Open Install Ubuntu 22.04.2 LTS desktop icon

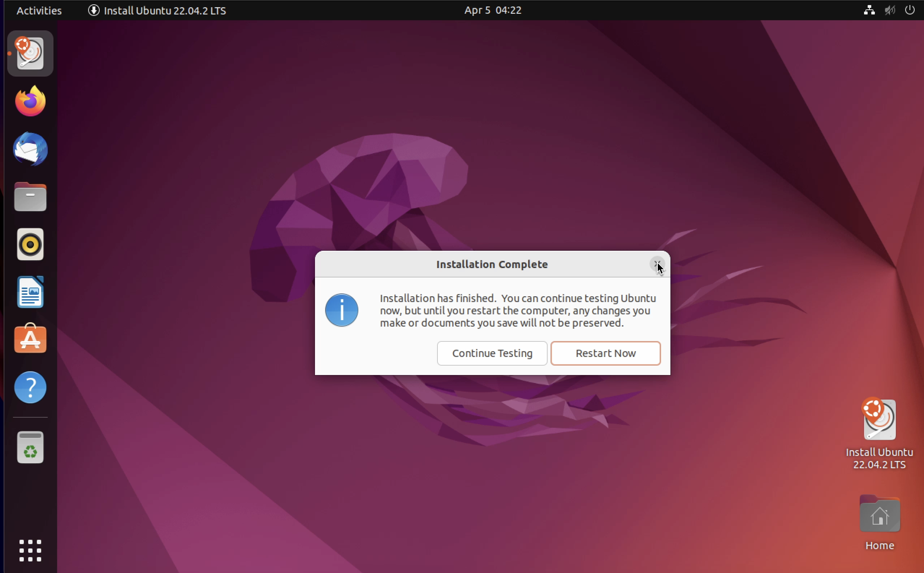coord(879,433)
